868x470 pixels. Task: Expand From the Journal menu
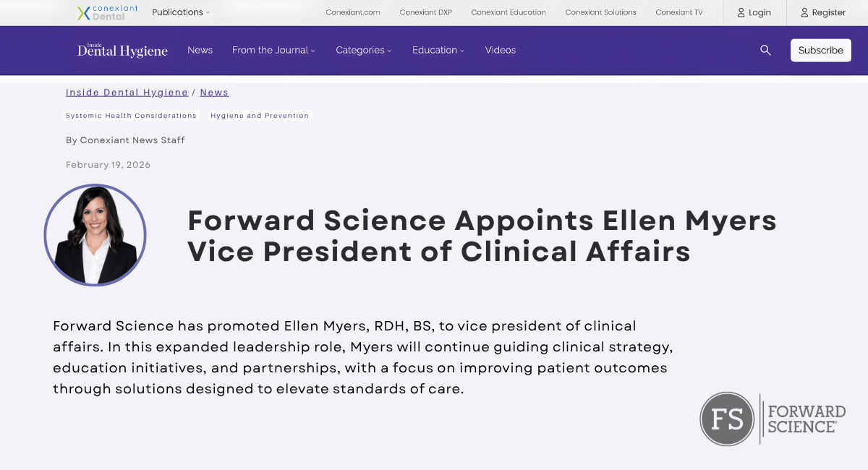274,50
